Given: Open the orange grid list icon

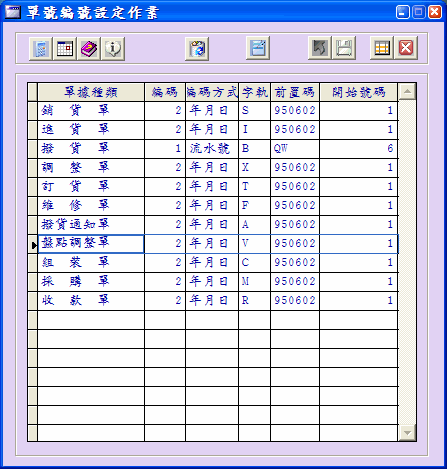Looking at the screenshot, I should click(x=382, y=48).
